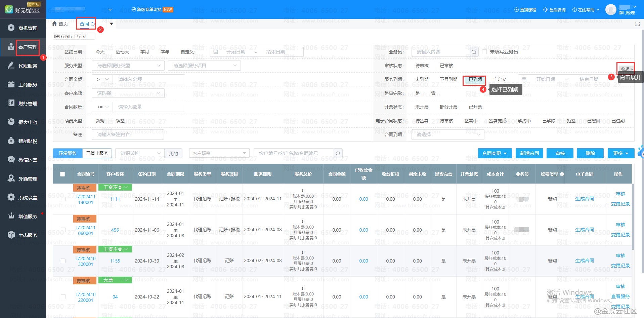Switch to the 已停止服务 tab

pos(97,153)
